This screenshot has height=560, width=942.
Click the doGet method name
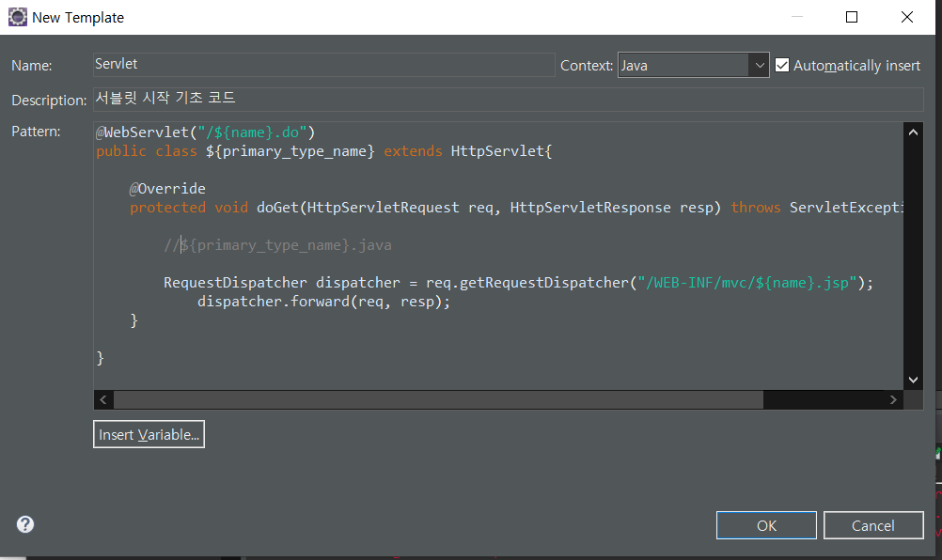pyautogui.click(x=277, y=208)
